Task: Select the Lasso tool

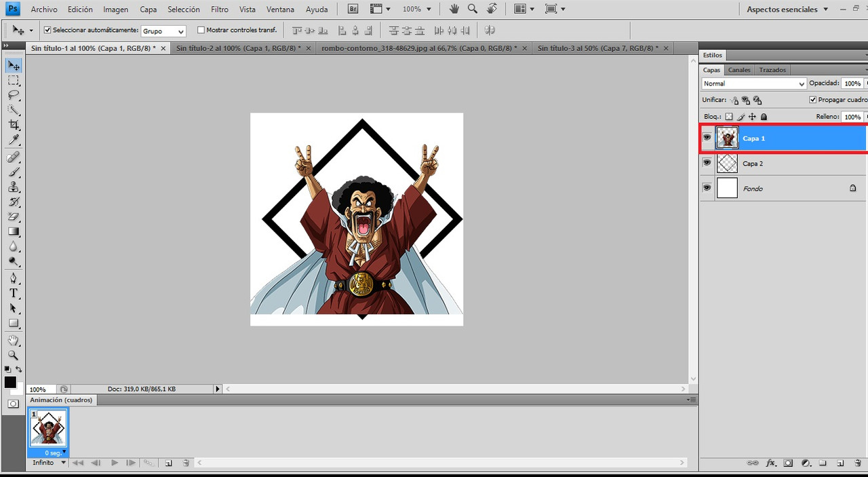Action: (14, 95)
